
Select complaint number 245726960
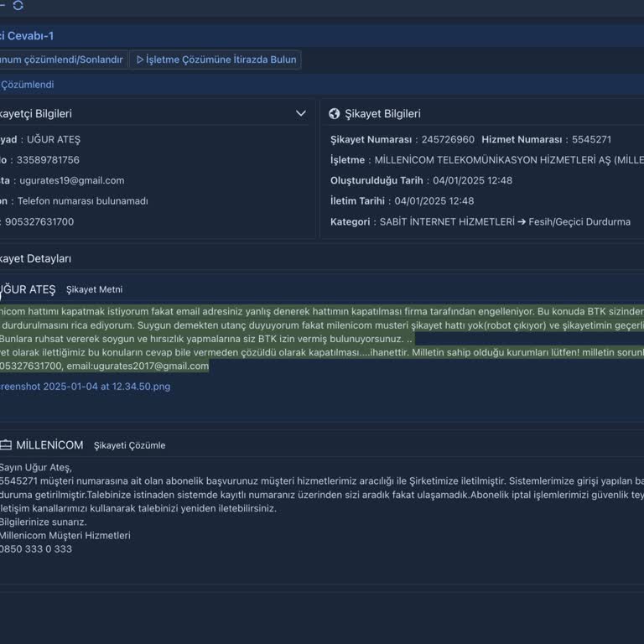[x=448, y=140]
